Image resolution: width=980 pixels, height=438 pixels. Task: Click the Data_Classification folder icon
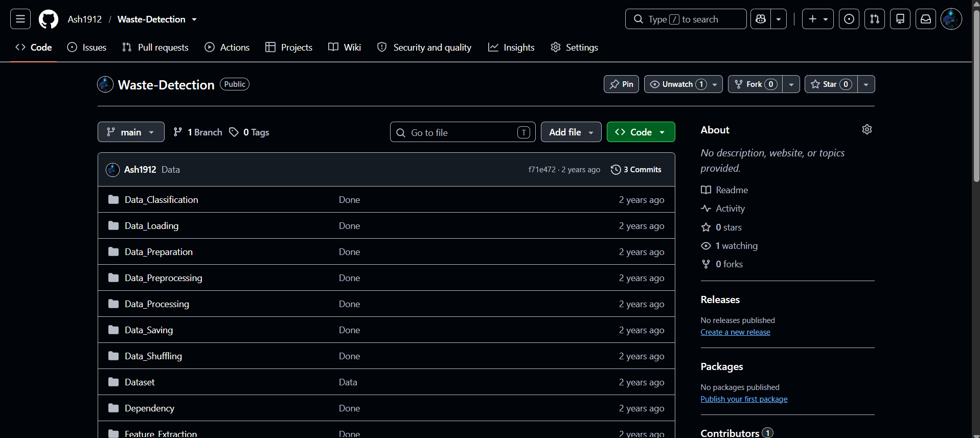pos(113,199)
